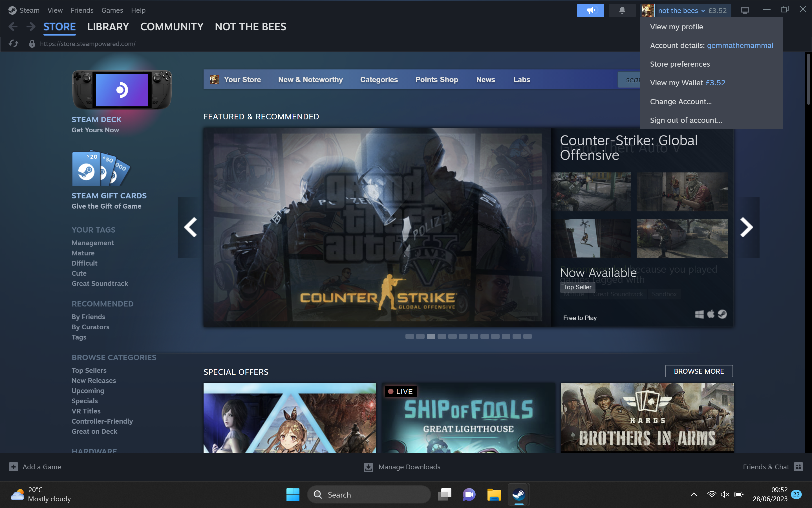This screenshot has height=508, width=812.
Task: Click the store URL address bar
Action: click(88, 44)
